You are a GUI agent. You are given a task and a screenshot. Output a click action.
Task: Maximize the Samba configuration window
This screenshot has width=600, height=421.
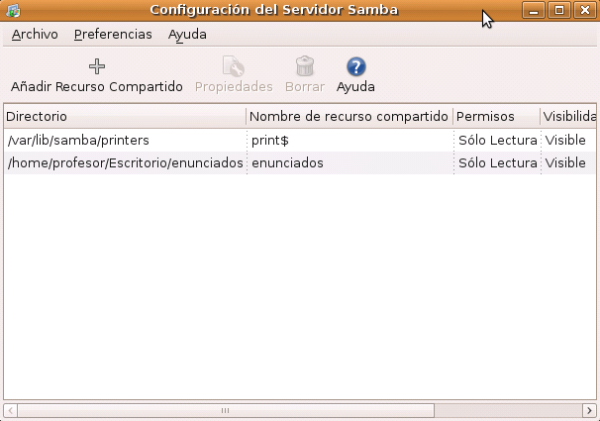(559, 10)
